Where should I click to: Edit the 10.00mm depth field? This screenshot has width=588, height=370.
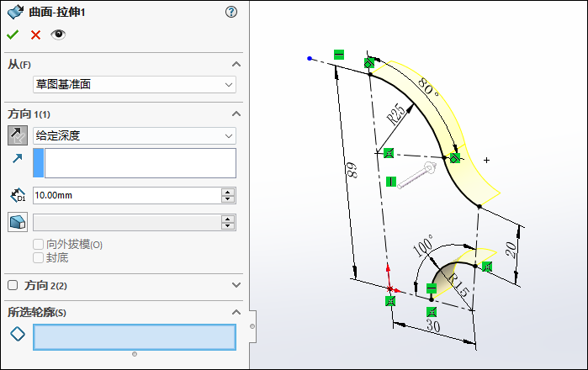coord(127,195)
